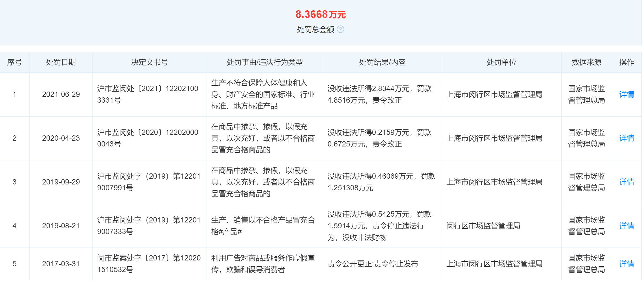Click the 数据来源 column header

coord(587,62)
